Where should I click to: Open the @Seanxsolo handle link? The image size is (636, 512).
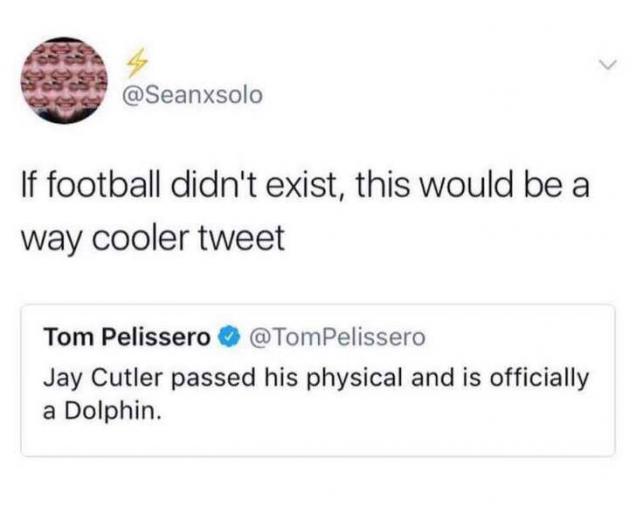tap(192, 95)
